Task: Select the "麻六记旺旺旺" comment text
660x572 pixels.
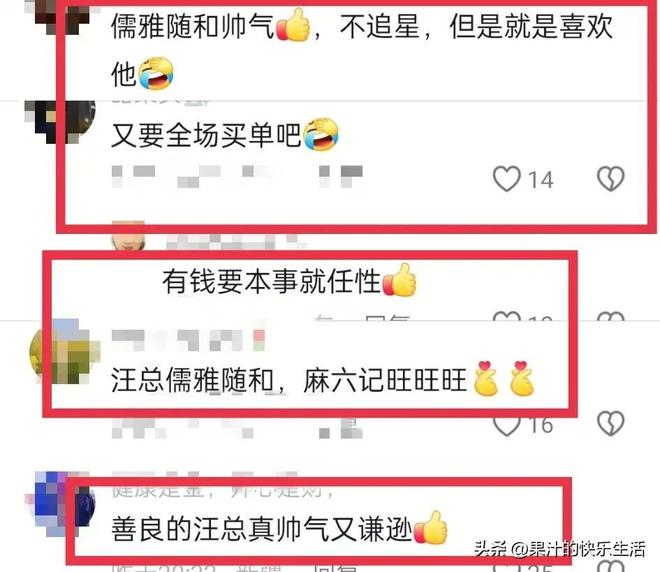Action: [x=385, y=380]
